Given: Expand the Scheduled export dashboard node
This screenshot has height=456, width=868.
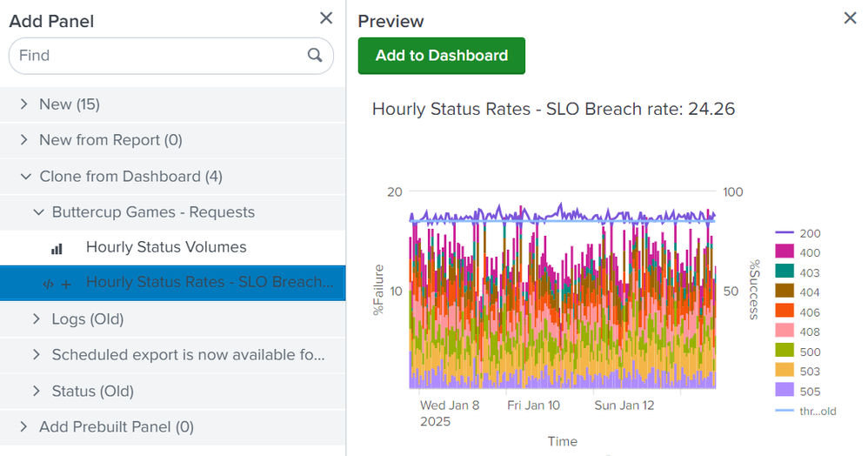Looking at the screenshot, I should [x=37, y=355].
